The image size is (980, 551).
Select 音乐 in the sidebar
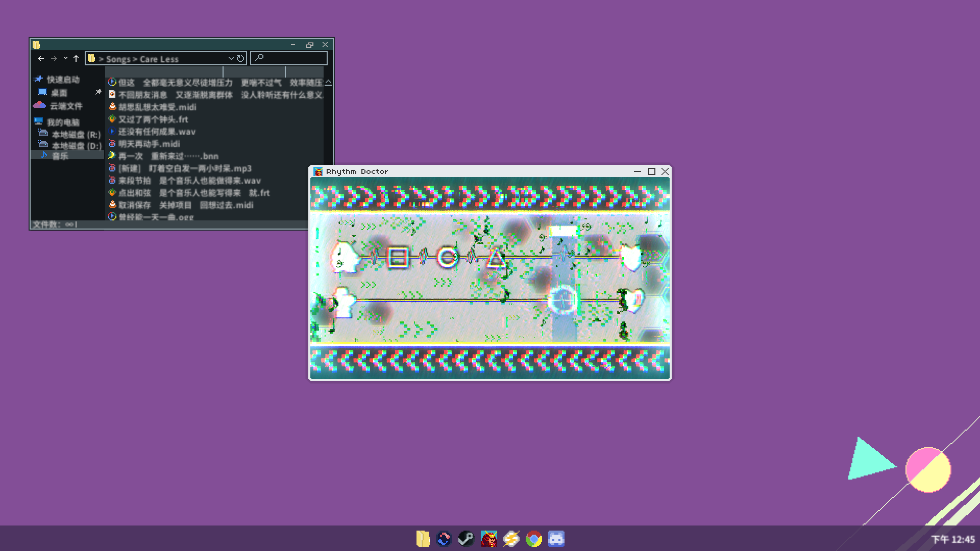pos(60,156)
